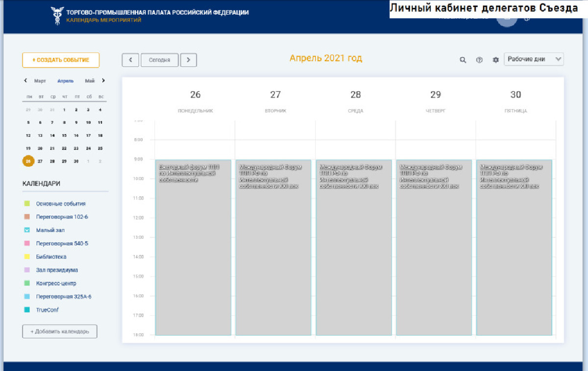The width and height of the screenshot is (588, 371).
Task: Toggle the Библиотека calendar checkbox
Action: [27, 256]
